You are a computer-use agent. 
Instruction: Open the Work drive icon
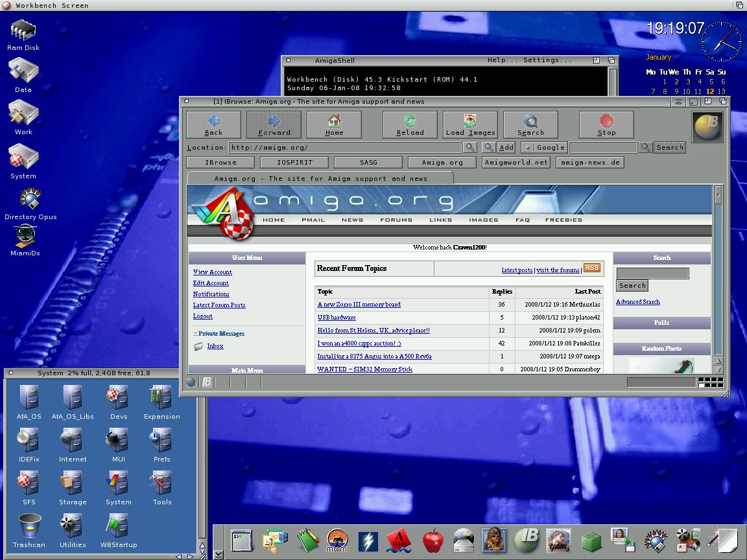coord(23,117)
